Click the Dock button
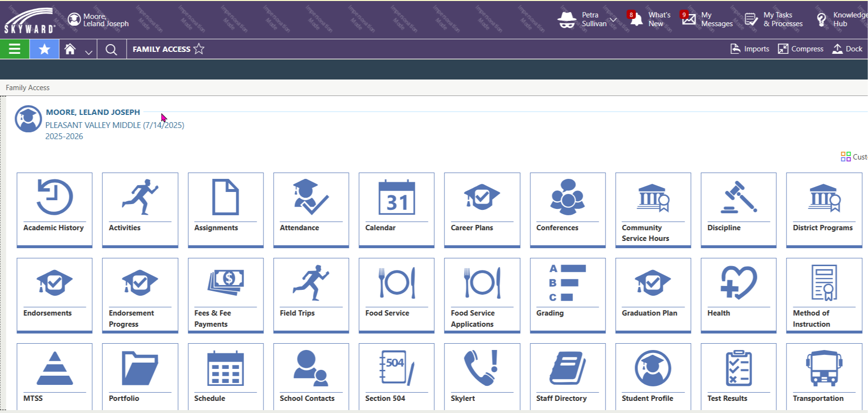Viewport: 868px width, 413px height. tap(847, 48)
